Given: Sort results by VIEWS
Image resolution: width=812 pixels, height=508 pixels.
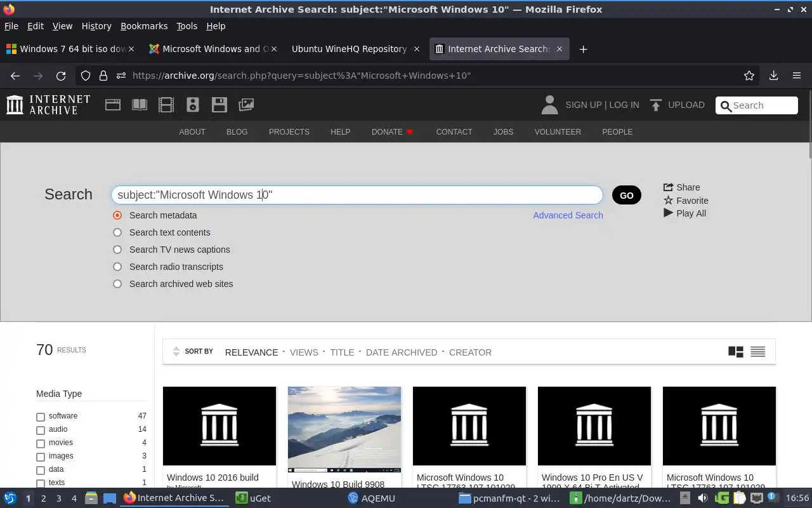Looking at the screenshot, I should tap(304, 352).
